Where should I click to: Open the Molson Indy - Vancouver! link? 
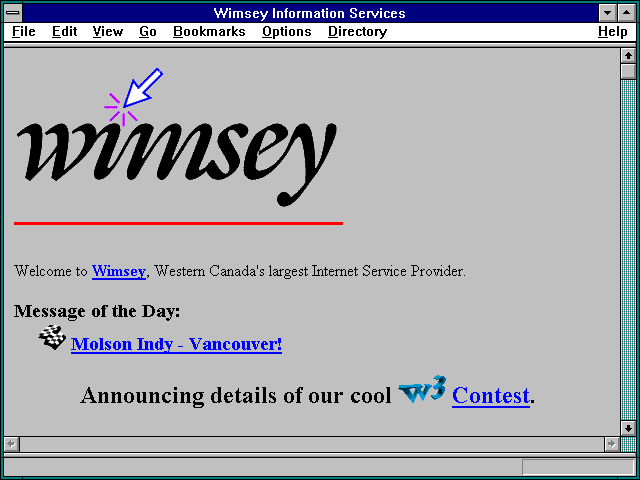[x=176, y=344]
